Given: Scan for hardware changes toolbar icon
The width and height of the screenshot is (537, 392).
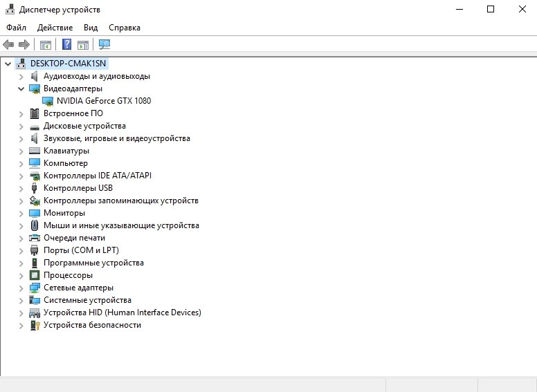Looking at the screenshot, I should 104,44.
